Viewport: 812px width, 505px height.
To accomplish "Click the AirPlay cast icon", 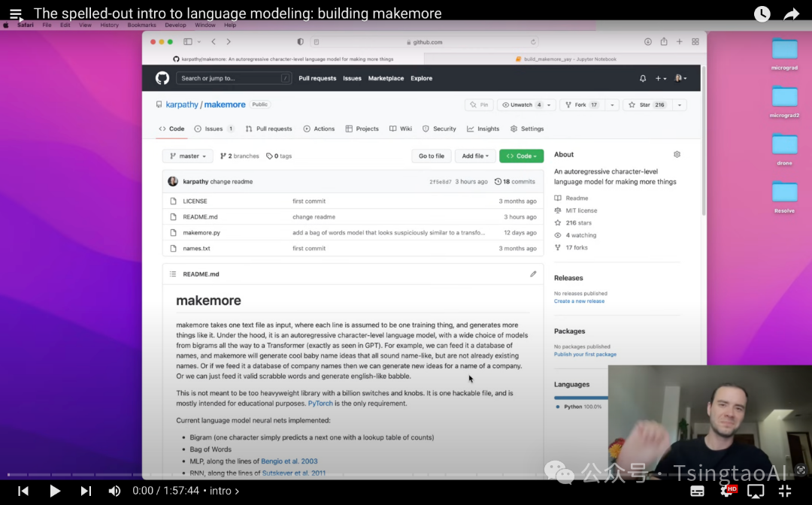I will tap(756, 491).
